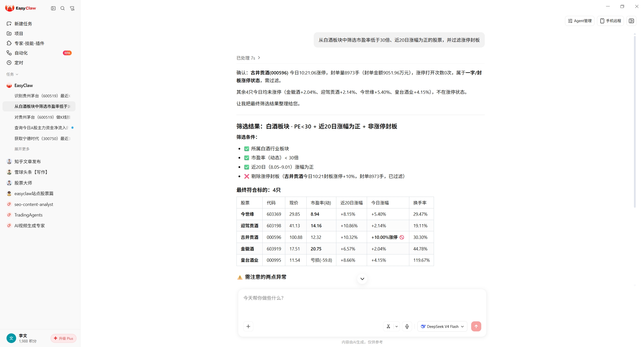This screenshot has width=644, height=347.
Task: Click the 换手率 value 119.67%
Action: 422,260
